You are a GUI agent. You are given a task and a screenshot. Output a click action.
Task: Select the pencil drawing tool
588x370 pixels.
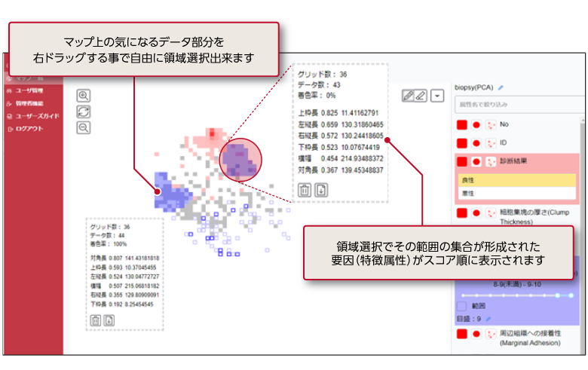point(408,96)
